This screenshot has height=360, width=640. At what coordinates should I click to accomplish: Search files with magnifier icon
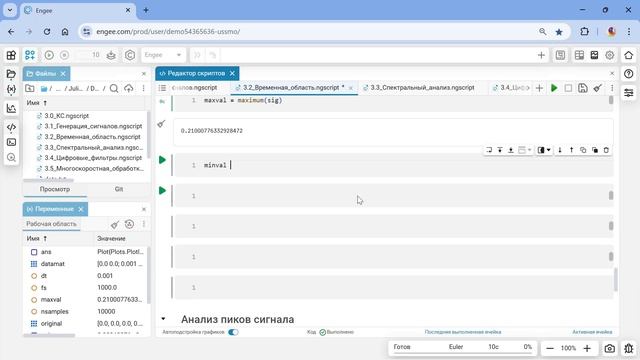point(114,89)
